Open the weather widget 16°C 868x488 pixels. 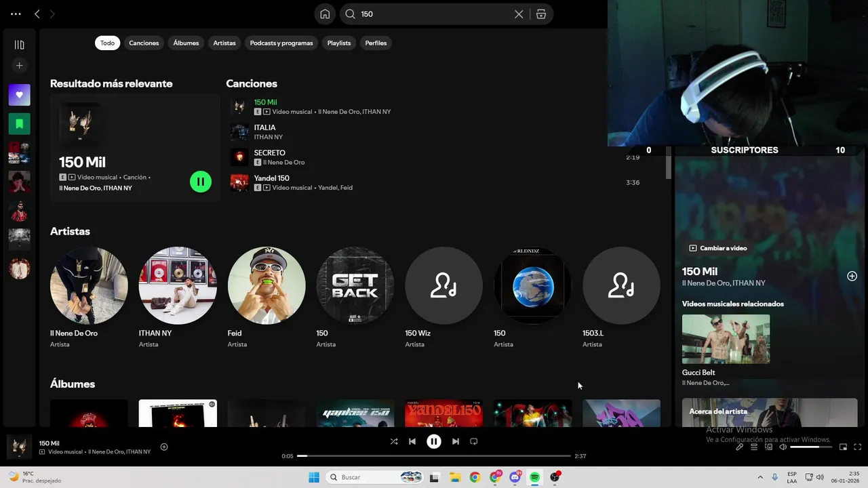pos(34,477)
